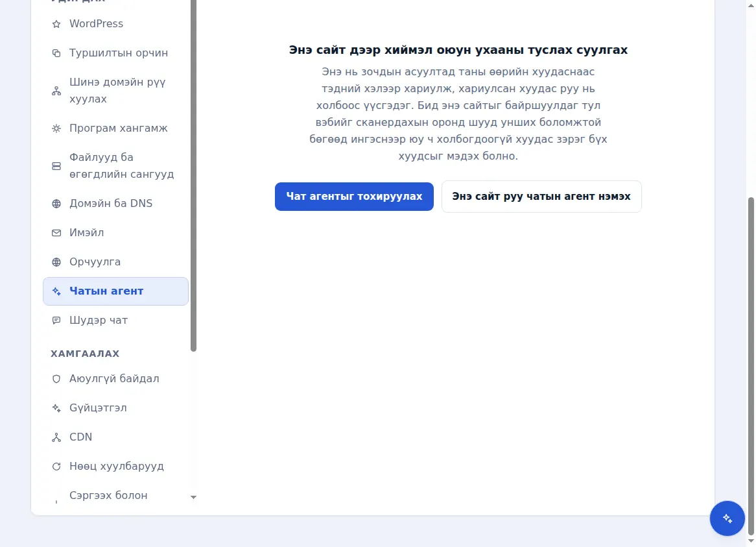The height and width of the screenshot is (547, 756).
Task: Select Шудэр чат in sidebar
Action: click(x=115, y=321)
